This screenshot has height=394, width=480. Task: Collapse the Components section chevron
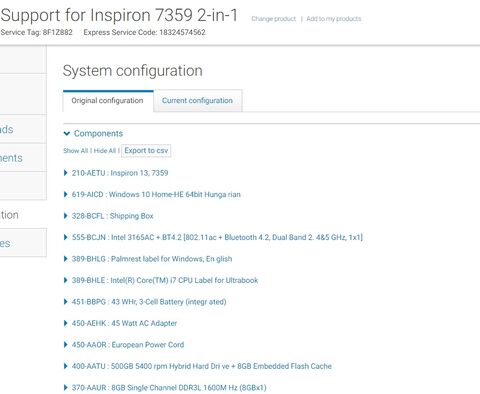67,134
